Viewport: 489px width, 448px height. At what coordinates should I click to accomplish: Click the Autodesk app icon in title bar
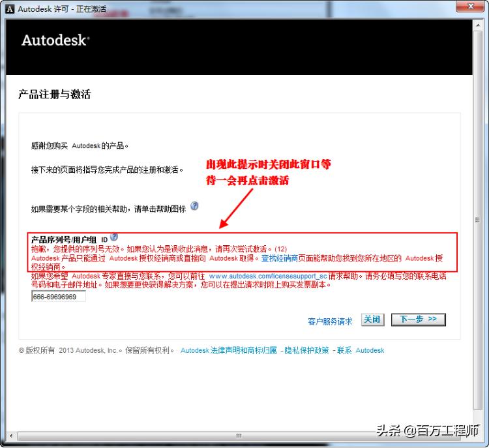(x=10, y=8)
